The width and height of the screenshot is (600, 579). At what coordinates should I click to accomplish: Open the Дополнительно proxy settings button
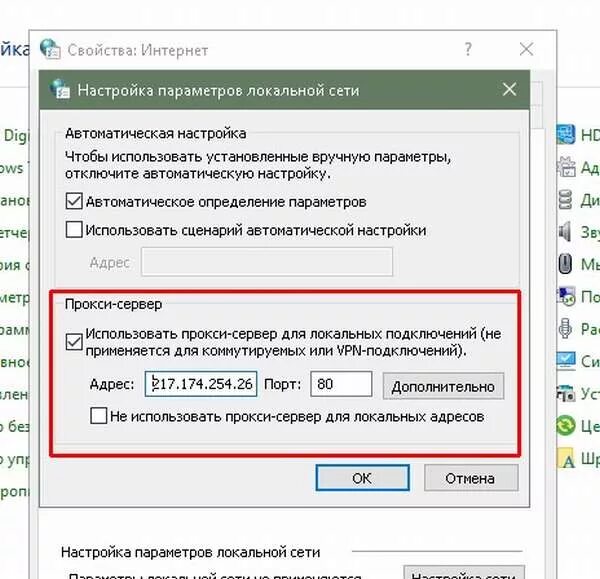pyautogui.click(x=443, y=386)
